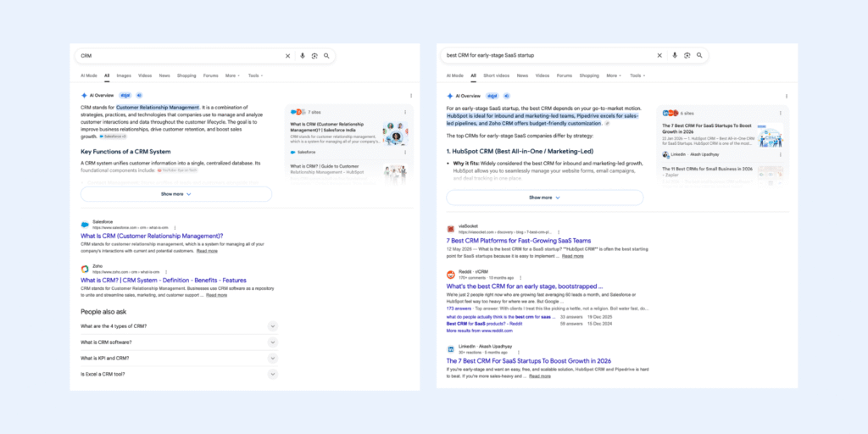
Task: Click 'Read more' under the Zoho result snippet
Action: pyautogui.click(x=216, y=295)
